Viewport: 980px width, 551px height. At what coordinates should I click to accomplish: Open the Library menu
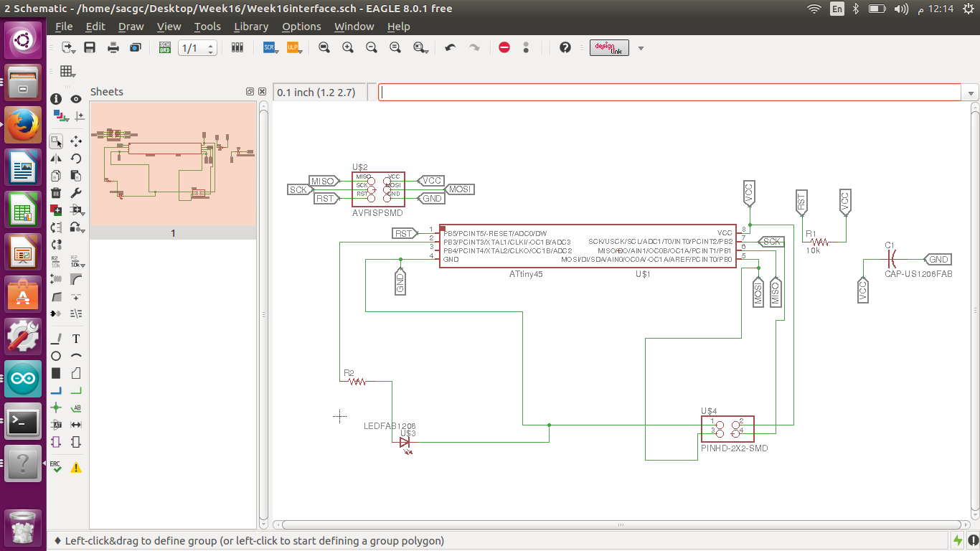(251, 27)
